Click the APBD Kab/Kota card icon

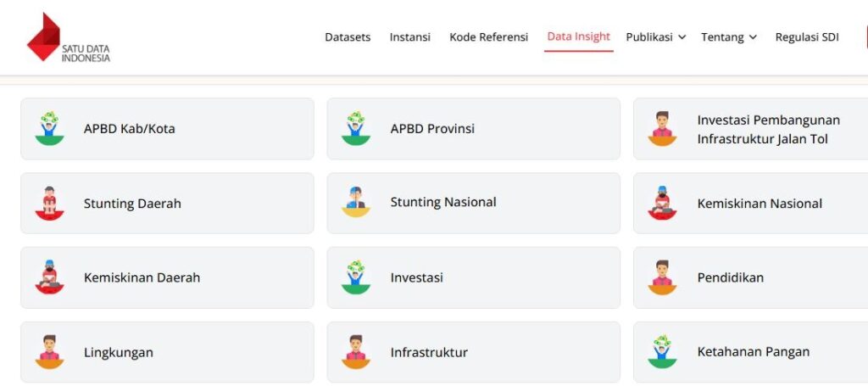coord(50,129)
